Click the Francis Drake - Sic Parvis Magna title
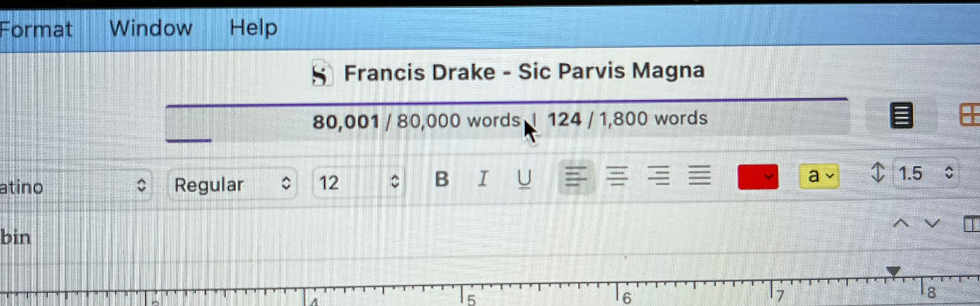This screenshot has height=306, width=980. (x=524, y=71)
